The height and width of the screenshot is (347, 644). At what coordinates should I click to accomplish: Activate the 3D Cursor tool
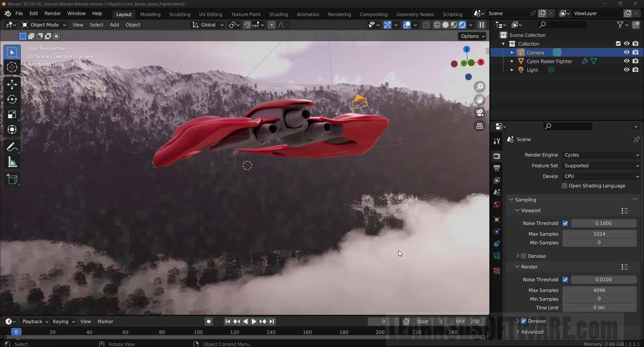12,67
